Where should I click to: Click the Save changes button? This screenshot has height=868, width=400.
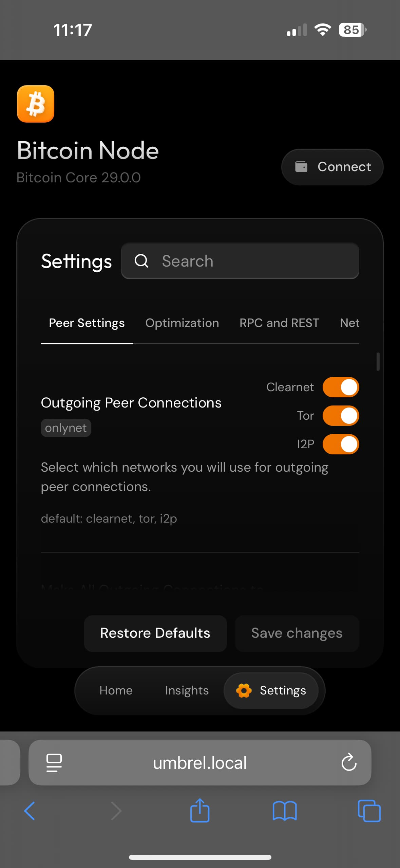click(297, 633)
